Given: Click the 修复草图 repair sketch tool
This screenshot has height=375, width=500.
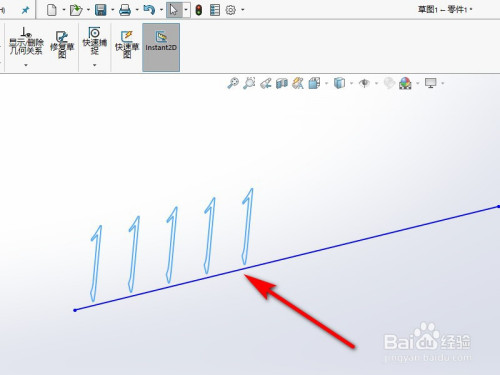Looking at the screenshot, I should (62, 45).
